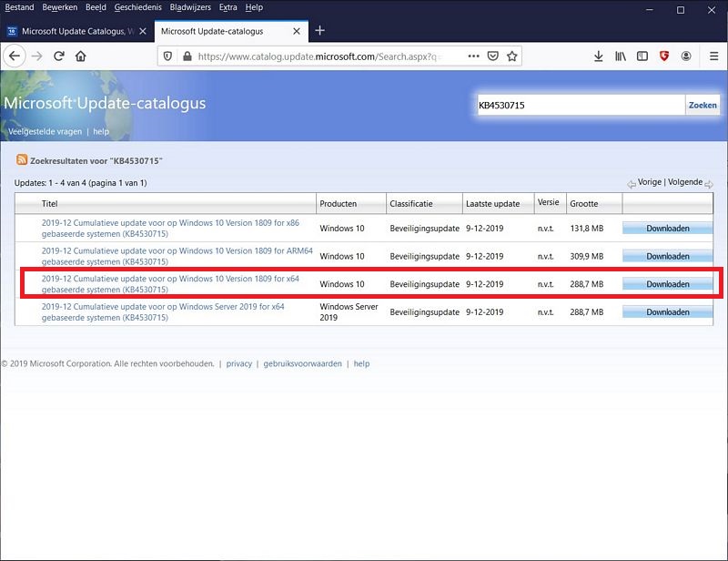Reload the current page
The width and height of the screenshot is (728, 561).
58,56
